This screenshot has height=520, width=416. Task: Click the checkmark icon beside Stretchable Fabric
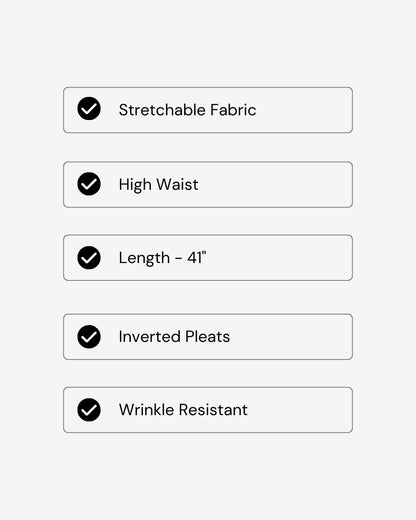click(89, 109)
